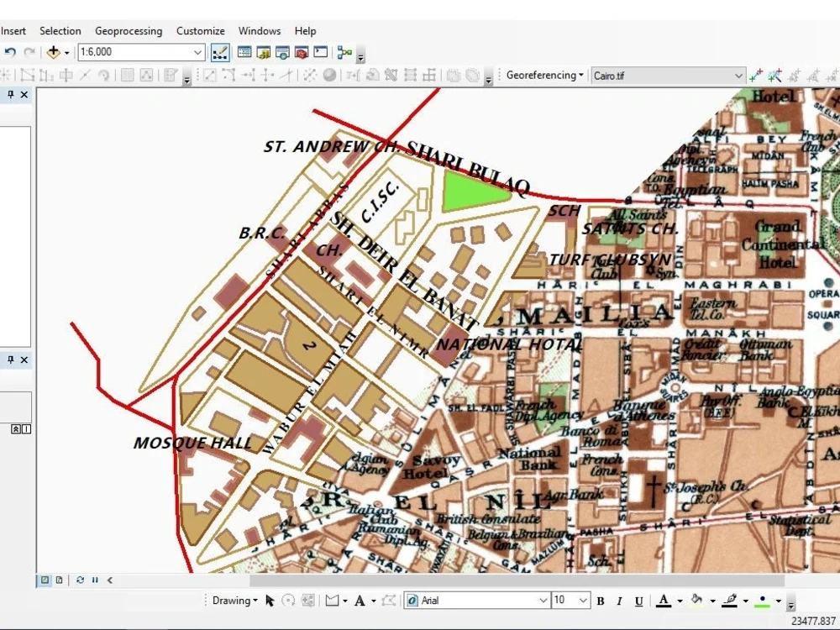Open the Table Of Contents window
840x630 pixels.
pos(244,52)
